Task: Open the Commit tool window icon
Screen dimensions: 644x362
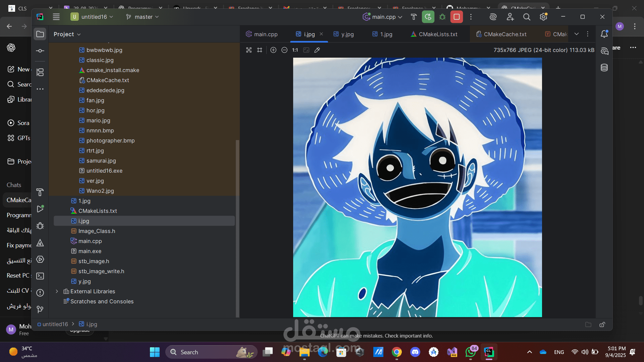Action: (40, 51)
